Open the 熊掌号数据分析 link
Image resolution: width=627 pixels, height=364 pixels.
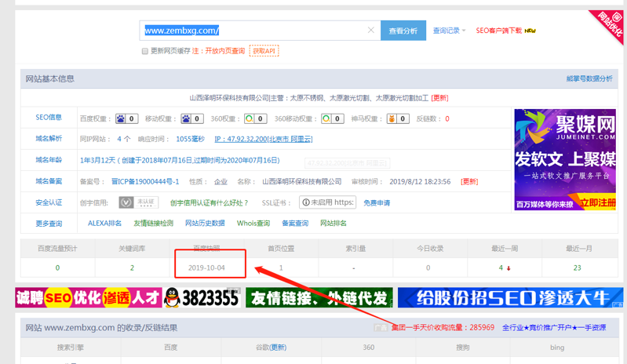pyautogui.click(x=589, y=78)
